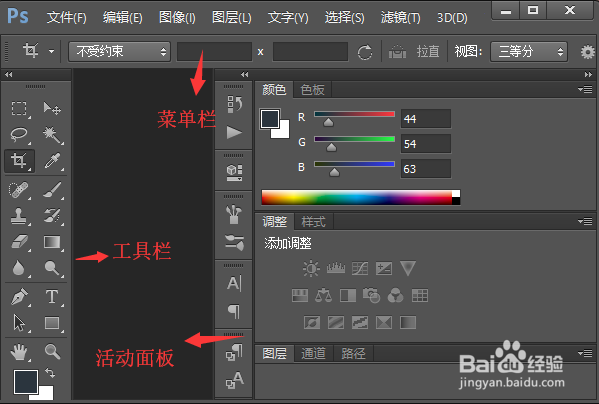
Task: Open the Character Styles panel icon
Action: 234,380
